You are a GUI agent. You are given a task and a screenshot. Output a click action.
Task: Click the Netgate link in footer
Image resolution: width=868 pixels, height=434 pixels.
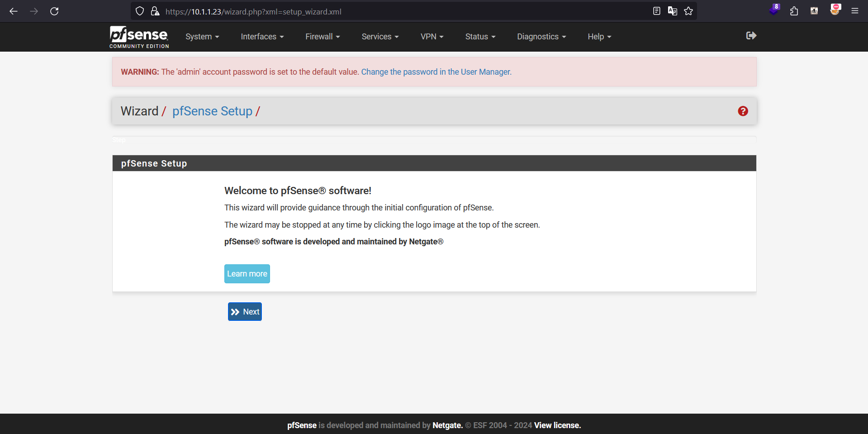click(447, 425)
